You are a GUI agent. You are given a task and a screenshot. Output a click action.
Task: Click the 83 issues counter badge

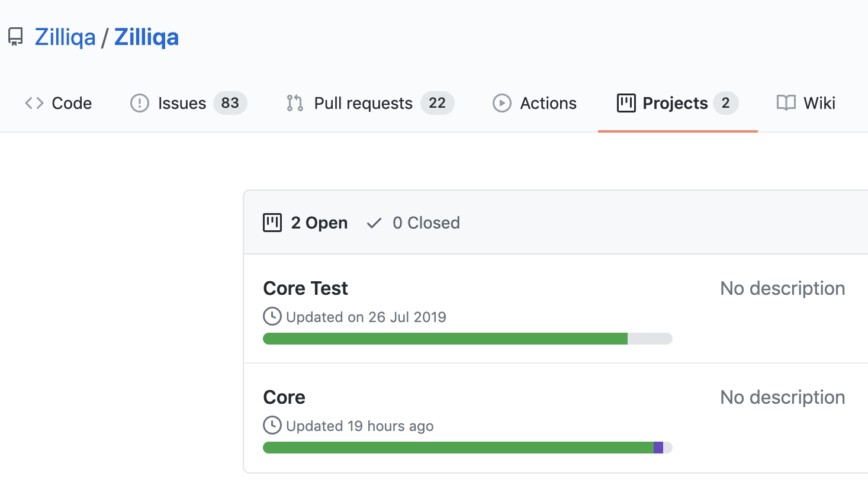click(230, 103)
